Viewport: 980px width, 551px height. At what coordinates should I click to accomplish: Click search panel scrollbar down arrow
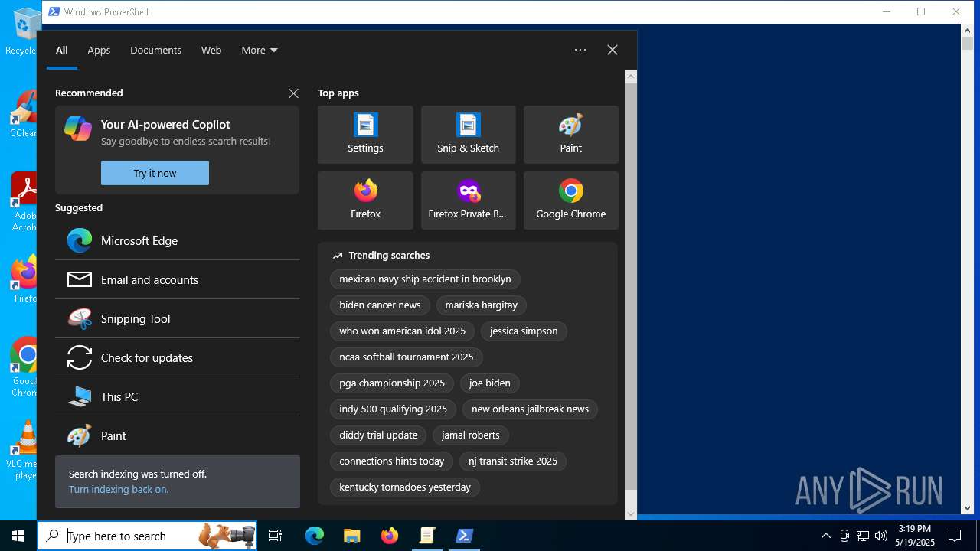click(631, 514)
